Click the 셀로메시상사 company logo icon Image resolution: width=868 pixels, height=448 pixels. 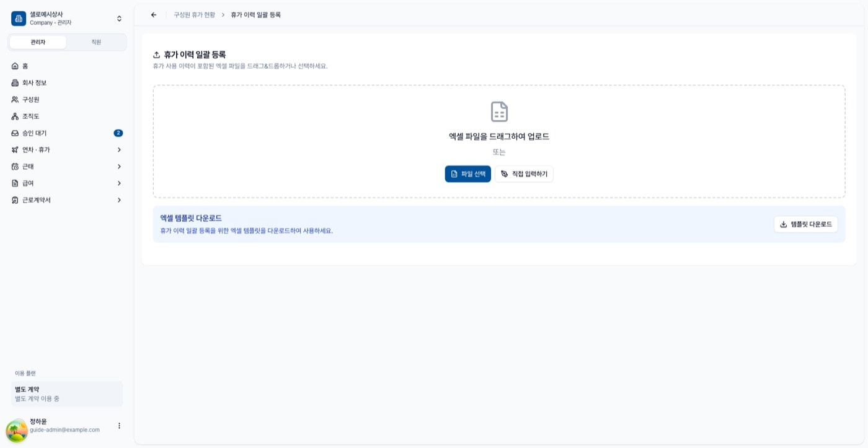click(19, 19)
